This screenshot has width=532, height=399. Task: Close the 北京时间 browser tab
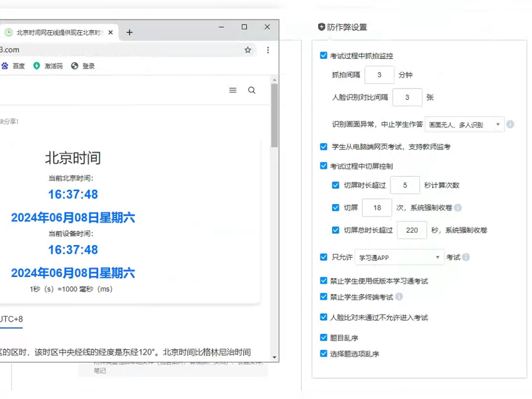(110, 33)
